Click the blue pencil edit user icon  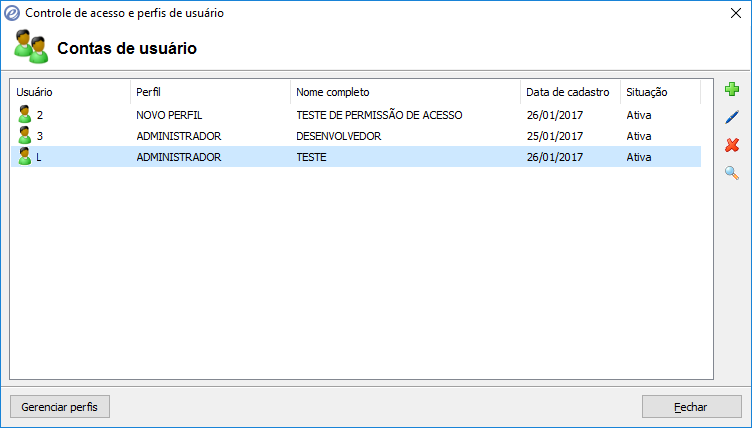pyautogui.click(x=731, y=118)
